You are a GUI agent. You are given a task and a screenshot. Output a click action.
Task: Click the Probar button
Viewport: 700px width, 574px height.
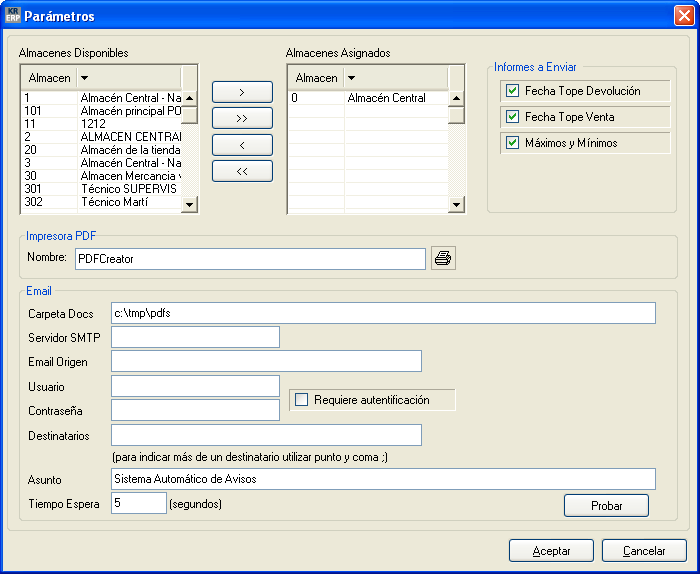coord(606,505)
